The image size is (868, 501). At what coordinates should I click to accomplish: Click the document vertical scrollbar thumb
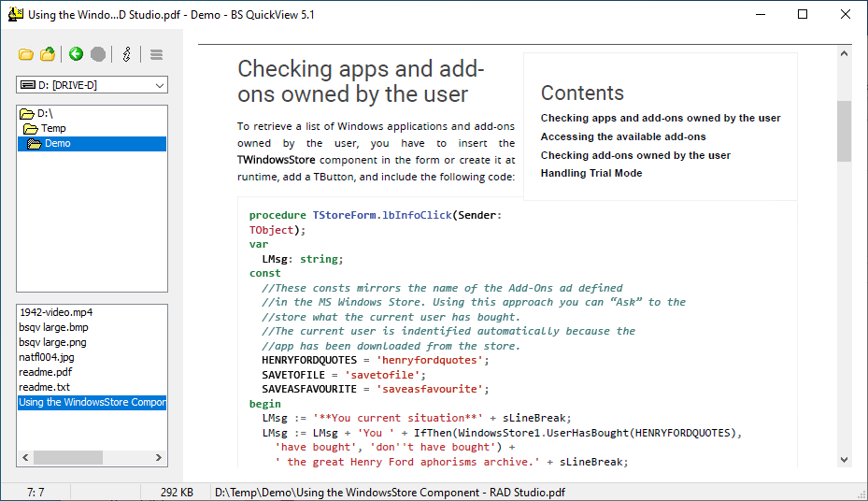(x=844, y=131)
